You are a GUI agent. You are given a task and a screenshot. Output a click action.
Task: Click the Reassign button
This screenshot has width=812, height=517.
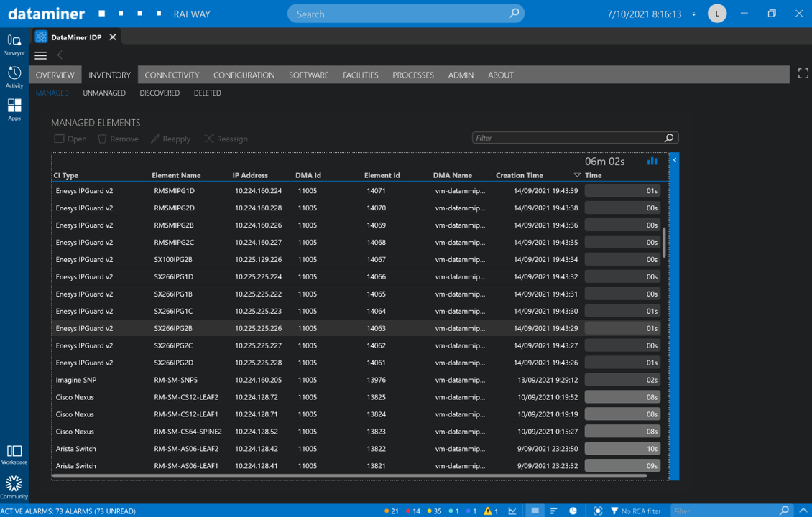[x=226, y=139]
